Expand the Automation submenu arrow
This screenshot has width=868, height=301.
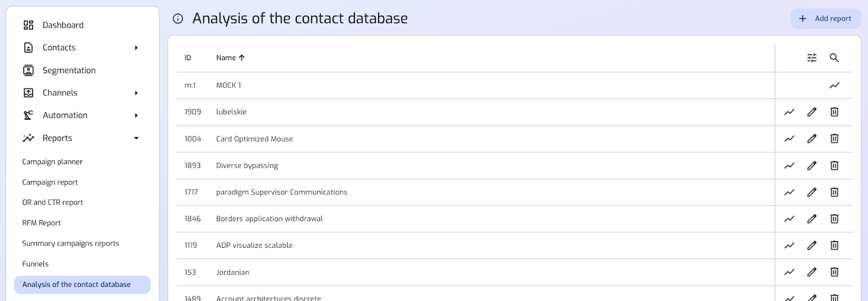coord(136,116)
